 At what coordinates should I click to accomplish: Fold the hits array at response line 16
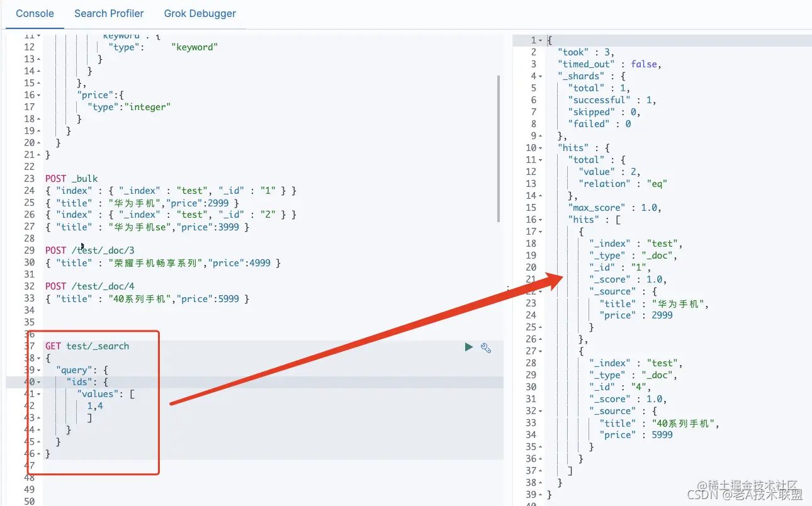pos(541,220)
